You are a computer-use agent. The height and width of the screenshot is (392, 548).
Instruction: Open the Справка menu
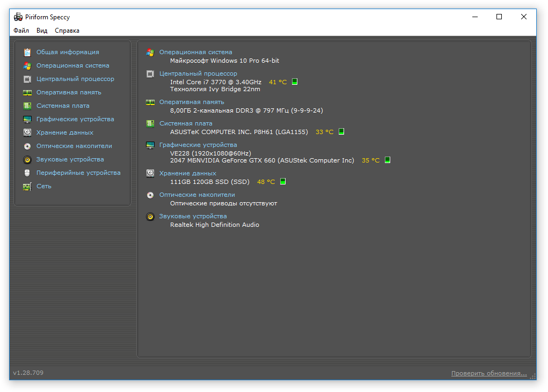pos(67,31)
